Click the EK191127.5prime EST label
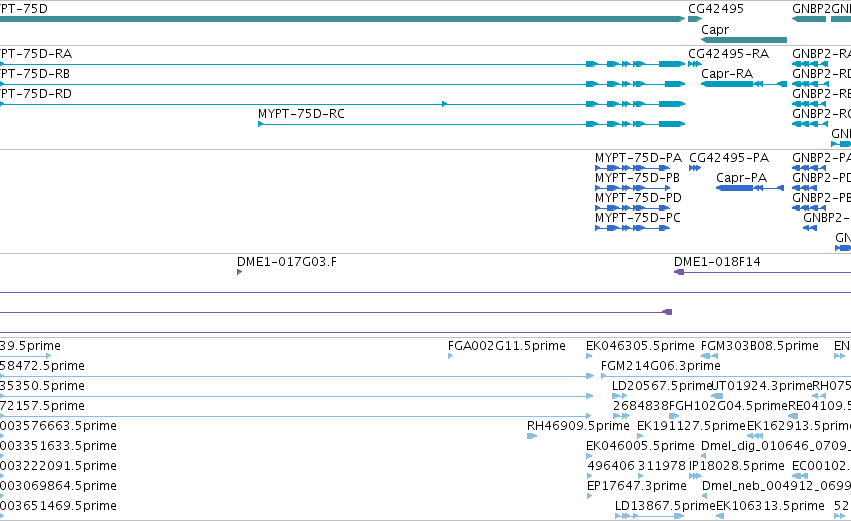Screen dimensions: 851x521 [x=691, y=425]
